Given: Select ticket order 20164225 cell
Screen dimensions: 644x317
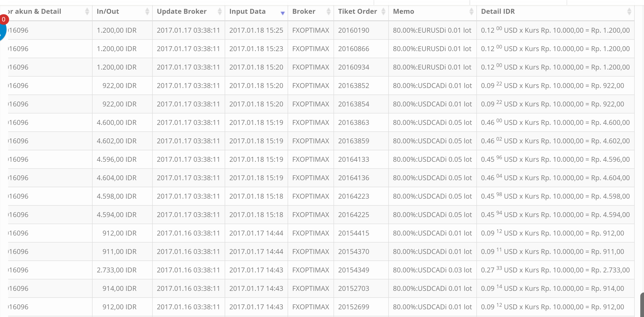Looking at the screenshot, I should pos(361,215).
